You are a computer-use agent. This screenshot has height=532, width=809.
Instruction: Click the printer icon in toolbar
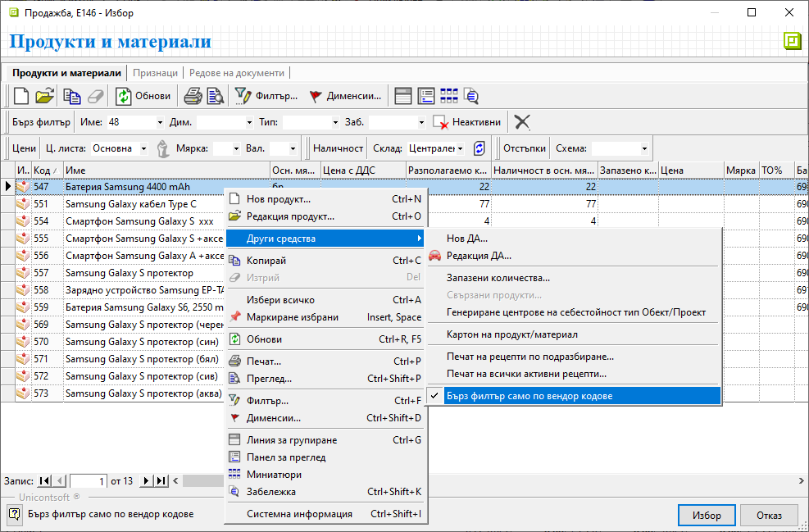click(x=193, y=96)
